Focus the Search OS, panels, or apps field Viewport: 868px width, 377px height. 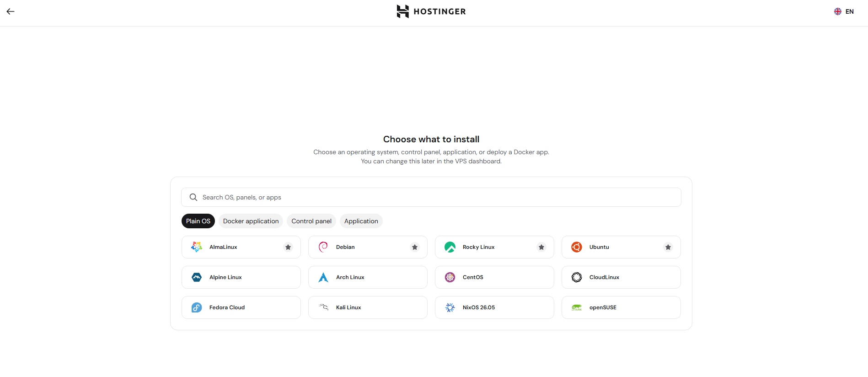431,197
